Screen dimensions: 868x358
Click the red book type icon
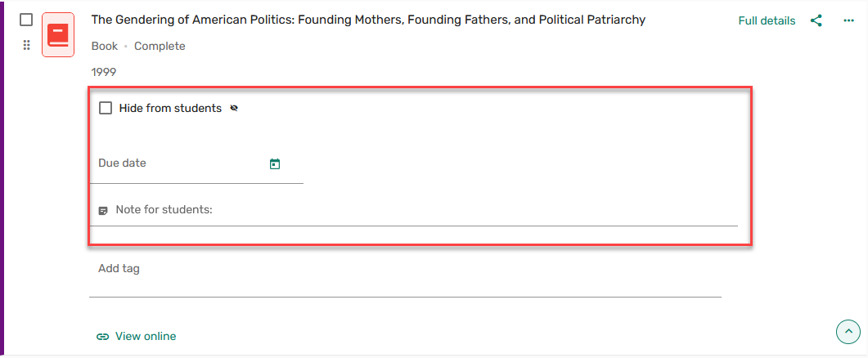pos(58,34)
